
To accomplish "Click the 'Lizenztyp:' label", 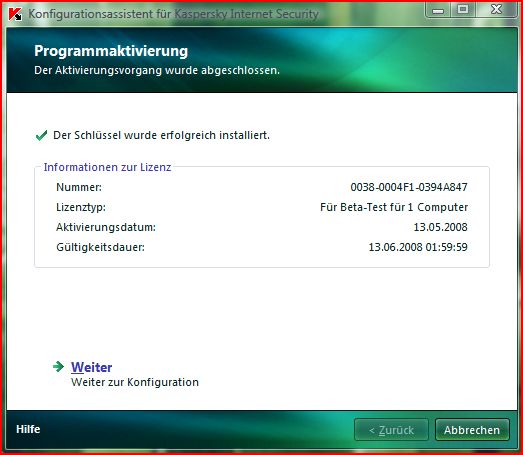I will point(81,207).
